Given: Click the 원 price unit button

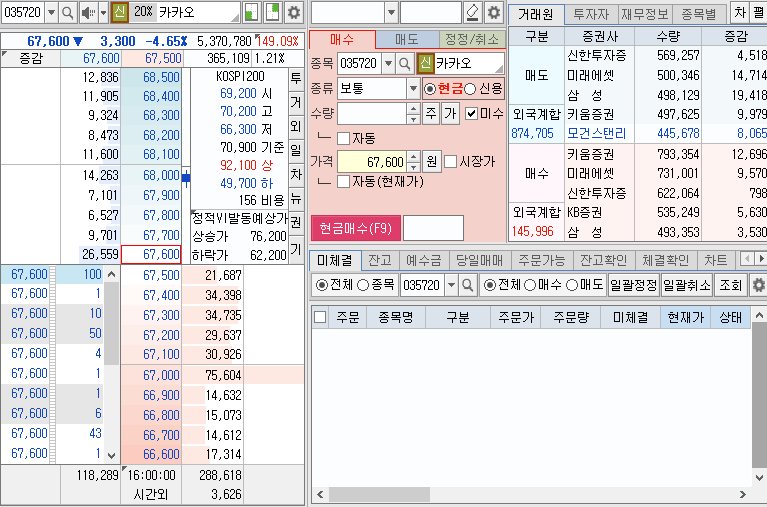Looking at the screenshot, I should click(431, 161).
